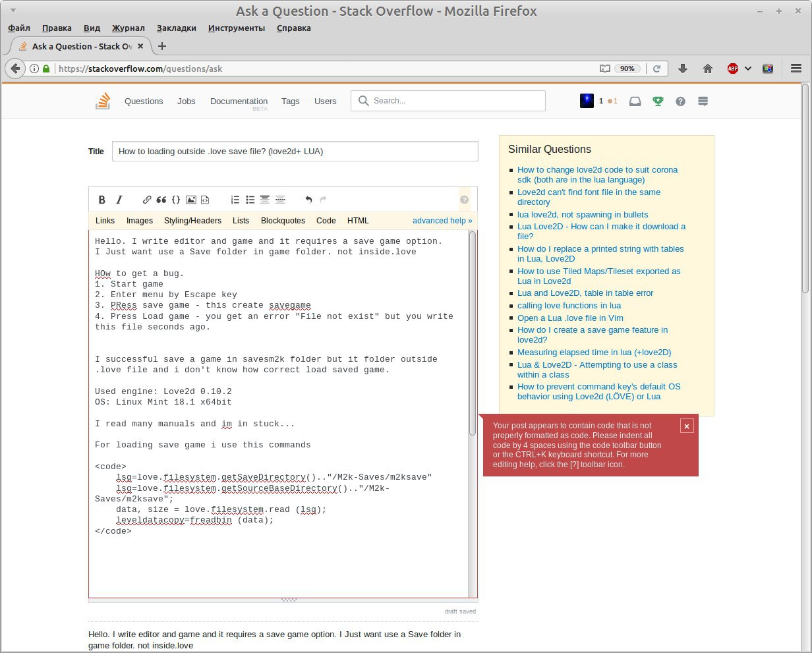Click the Stack Overflow search box
The height and width of the screenshot is (653, 812).
(456, 101)
